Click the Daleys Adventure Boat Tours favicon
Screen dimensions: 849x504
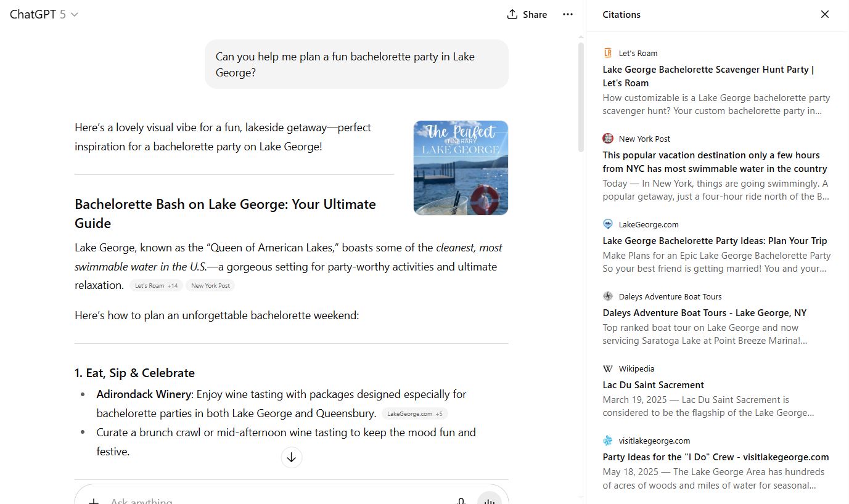click(608, 296)
